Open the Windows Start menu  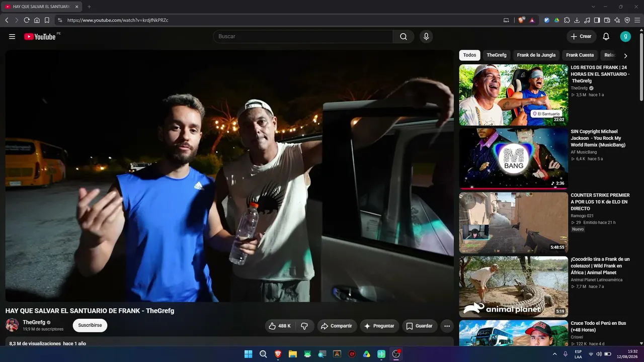[248, 354]
